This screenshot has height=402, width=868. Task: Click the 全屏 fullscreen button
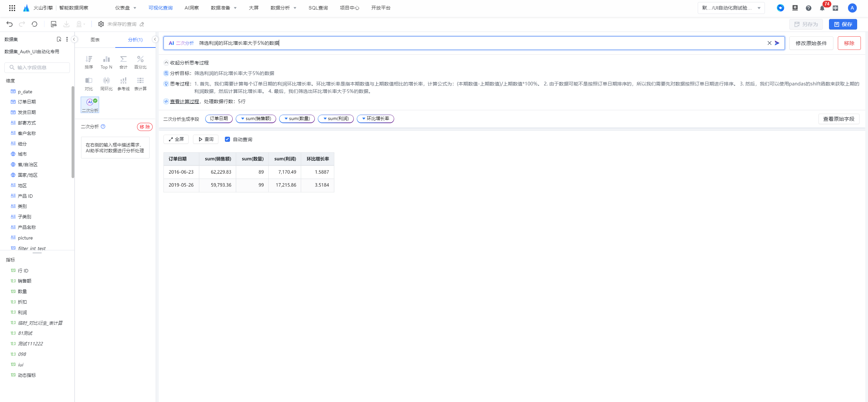click(x=176, y=139)
